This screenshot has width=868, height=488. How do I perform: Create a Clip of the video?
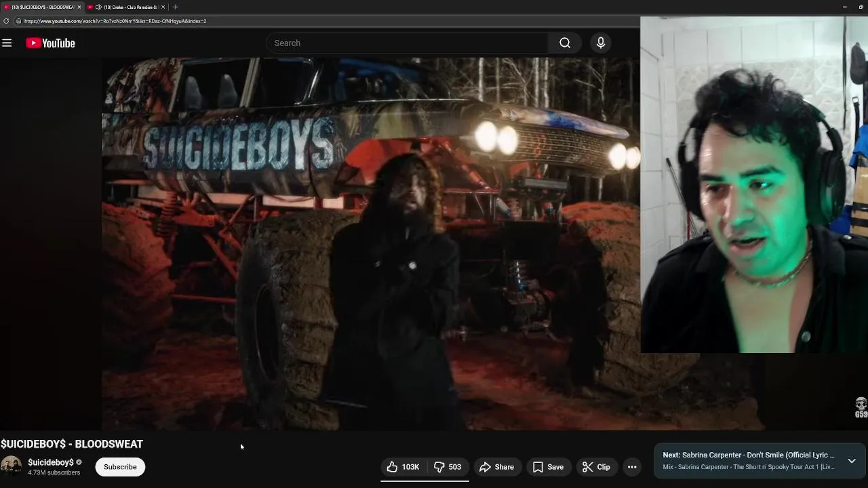pos(596,467)
